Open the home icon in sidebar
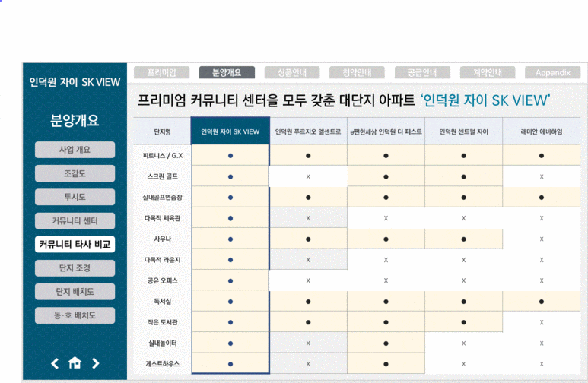 75,362
